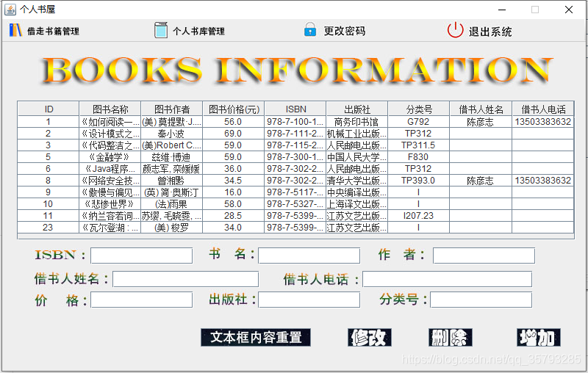Focus the 借书人电话 input field
Screen dimensions: 588x373
coord(448,279)
